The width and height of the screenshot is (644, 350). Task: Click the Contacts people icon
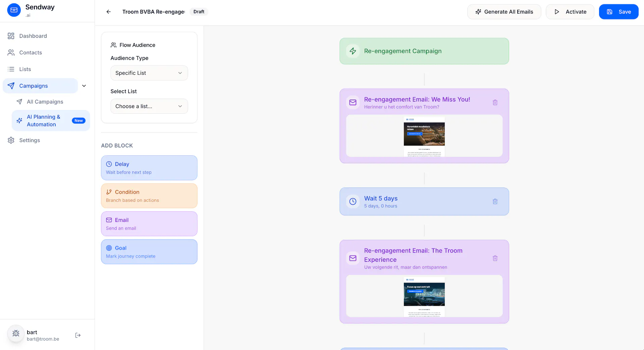(x=11, y=53)
